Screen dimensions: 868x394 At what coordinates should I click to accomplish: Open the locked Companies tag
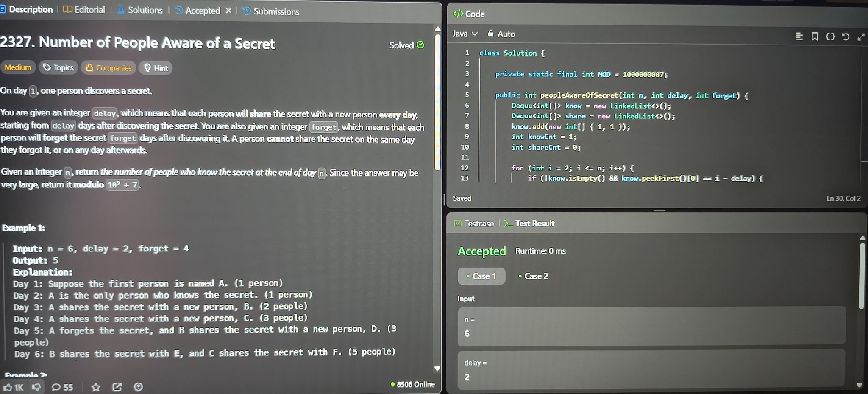[x=108, y=68]
